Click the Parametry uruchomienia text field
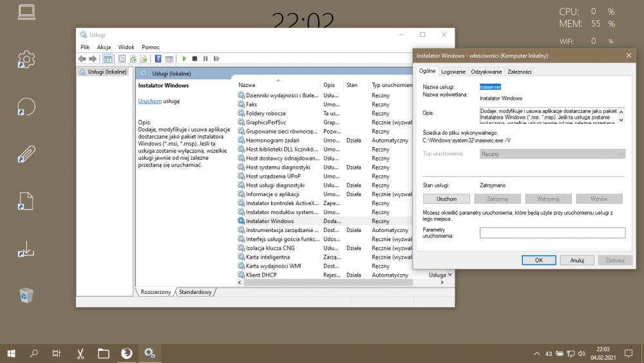 pyautogui.click(x=552, y=233)
